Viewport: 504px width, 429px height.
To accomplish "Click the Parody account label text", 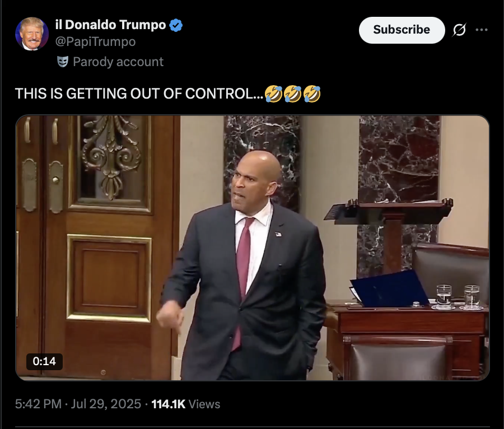I will coord(118,62).
